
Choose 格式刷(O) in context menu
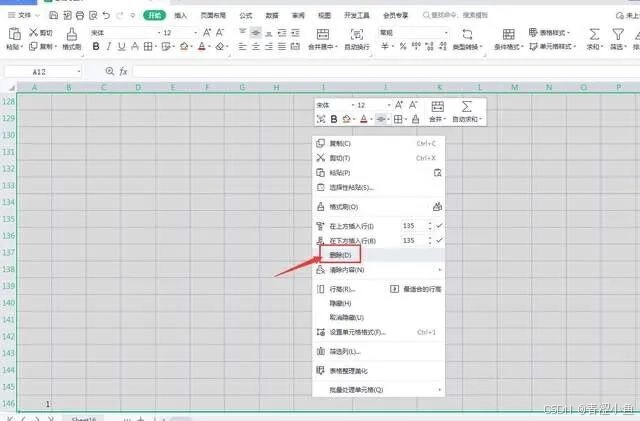378,207
